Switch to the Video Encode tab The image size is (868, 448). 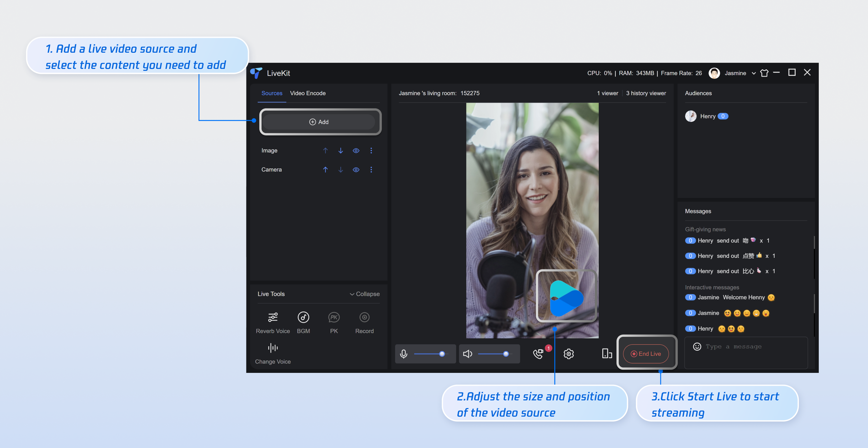click(308, 93)
